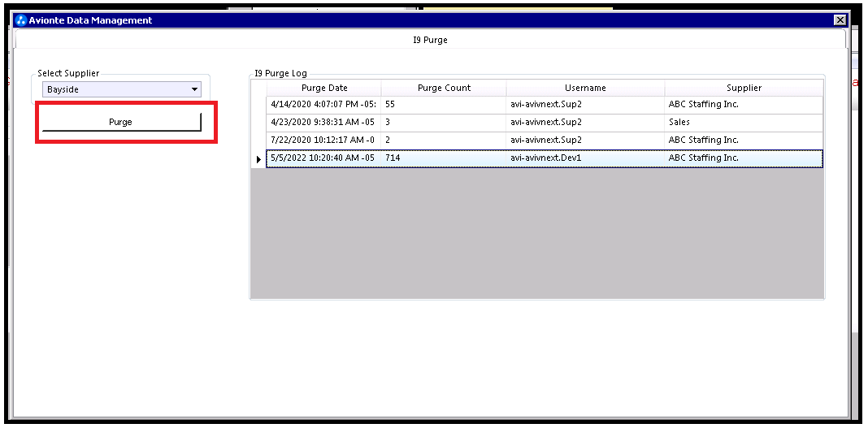Sort by Purge Count column header
The image size is (868, 428).
click(444, 88)
